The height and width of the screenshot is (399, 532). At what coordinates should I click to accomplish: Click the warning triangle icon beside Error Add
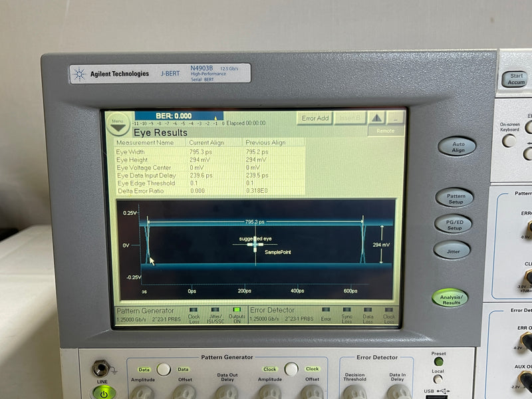pyautogui.click(x=377, y=118)
